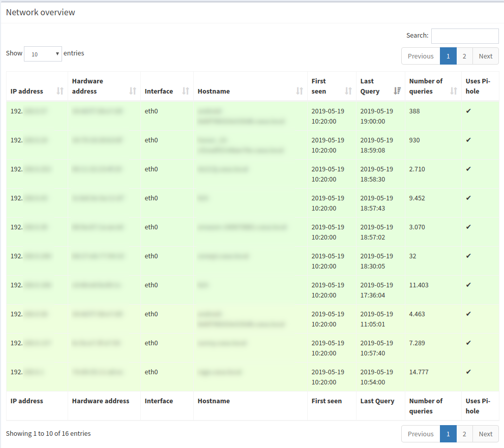Click the query count 2.710
Screen dimensions: 504x448
[x=417, y=169]
